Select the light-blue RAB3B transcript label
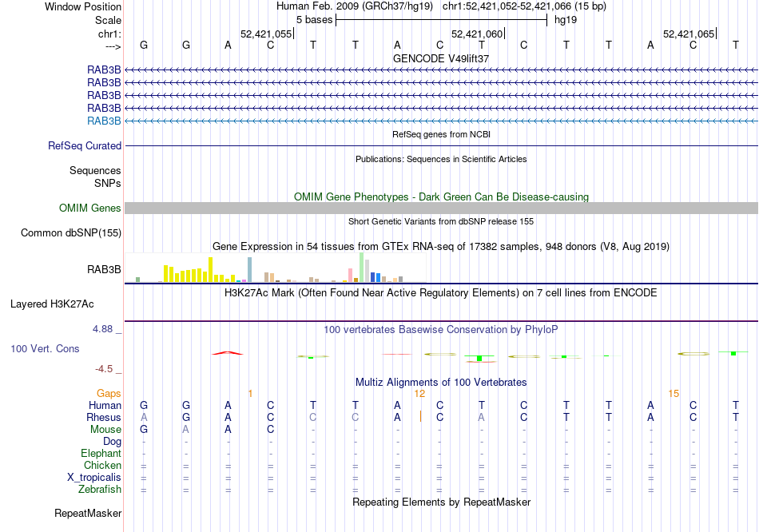This screenshot has width=759, height=532. pyautogui.click(x=104, y=121)
